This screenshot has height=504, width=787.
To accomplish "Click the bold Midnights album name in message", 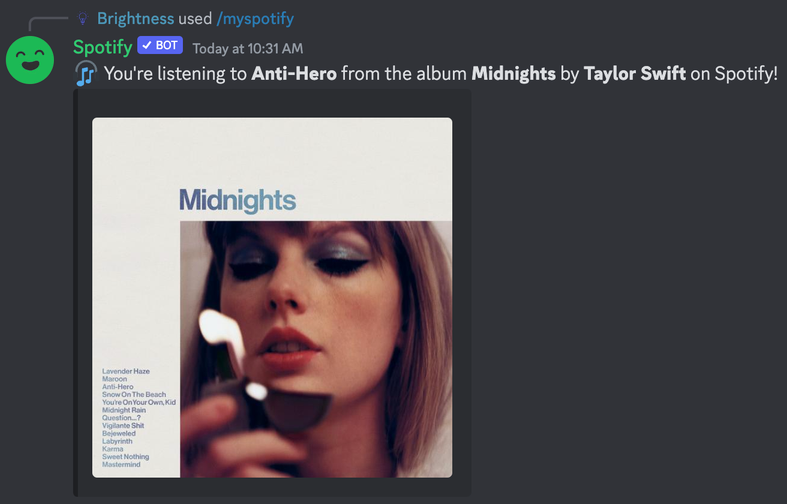I will [513, 74].
